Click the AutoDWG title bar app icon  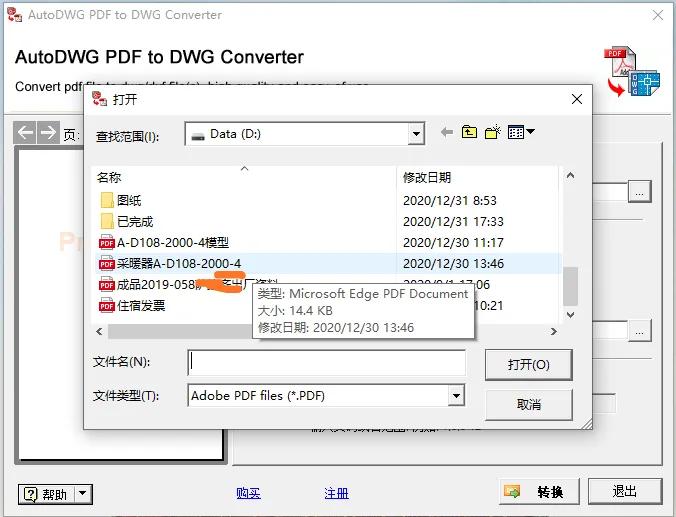click(x=15, y=15)
